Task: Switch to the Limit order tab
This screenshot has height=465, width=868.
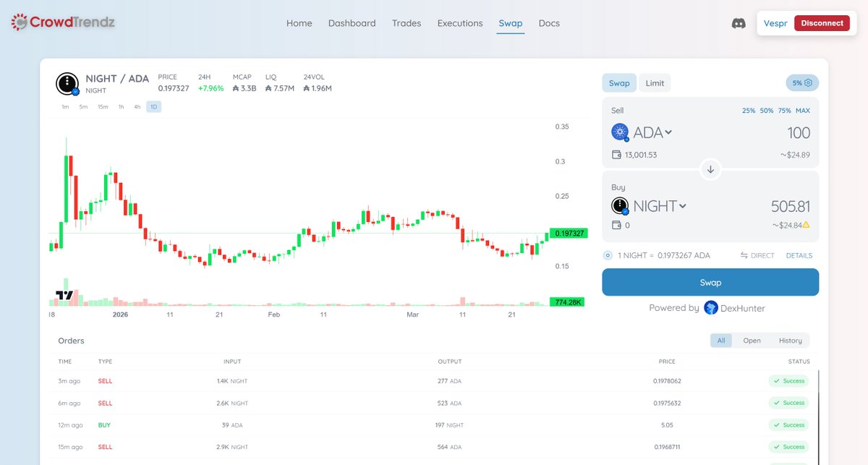Action: tap(655, 83)
